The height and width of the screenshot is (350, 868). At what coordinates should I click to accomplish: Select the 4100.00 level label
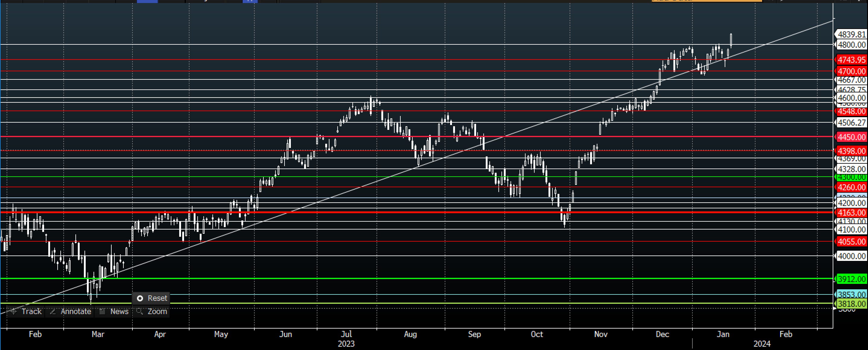851,230
